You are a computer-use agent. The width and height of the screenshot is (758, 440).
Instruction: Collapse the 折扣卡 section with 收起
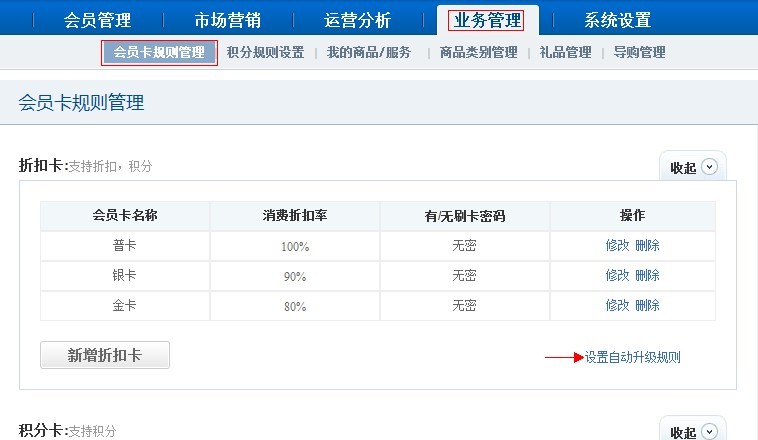point(693,168)
